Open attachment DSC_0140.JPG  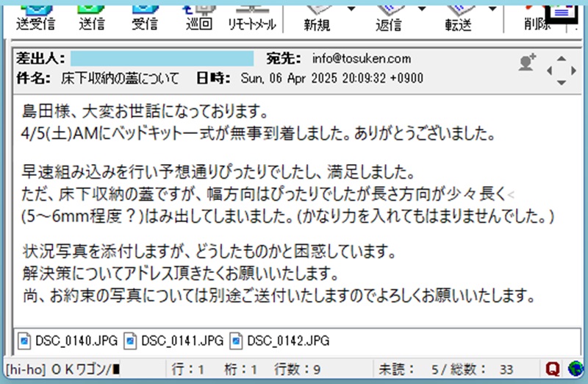[67, 341]
